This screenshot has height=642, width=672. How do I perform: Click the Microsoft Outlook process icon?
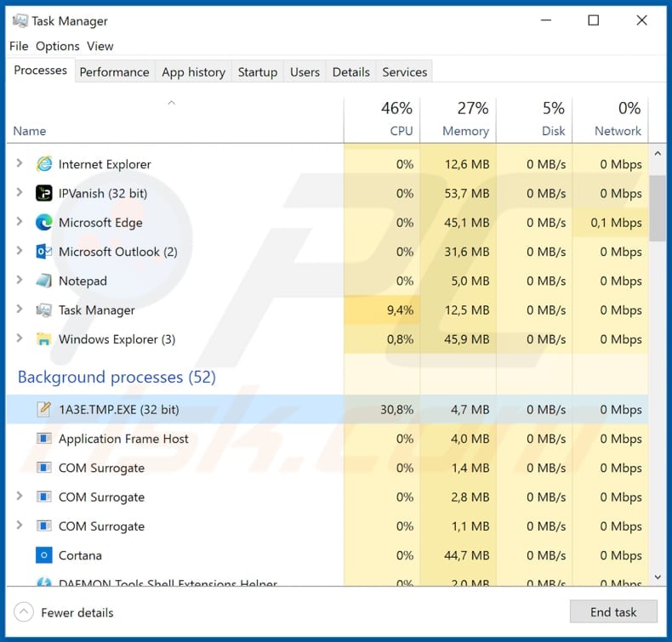(44, 252)
